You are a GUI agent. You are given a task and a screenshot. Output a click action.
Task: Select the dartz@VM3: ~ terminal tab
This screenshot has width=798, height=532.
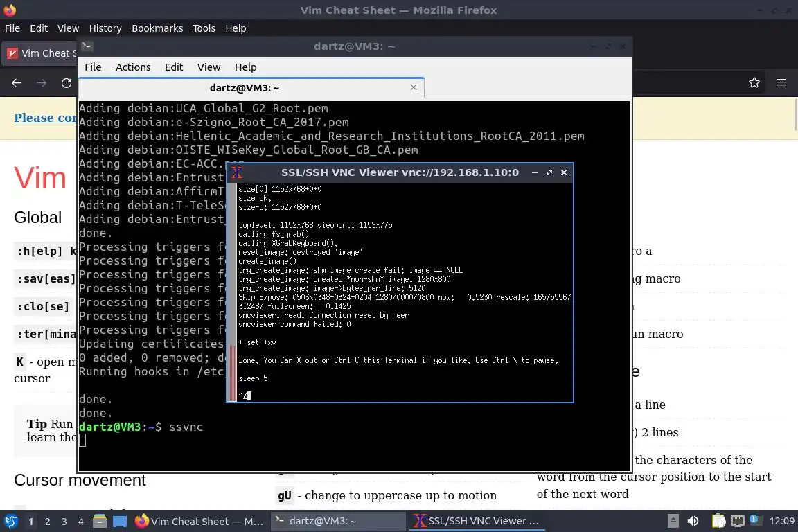pos(251,87)
